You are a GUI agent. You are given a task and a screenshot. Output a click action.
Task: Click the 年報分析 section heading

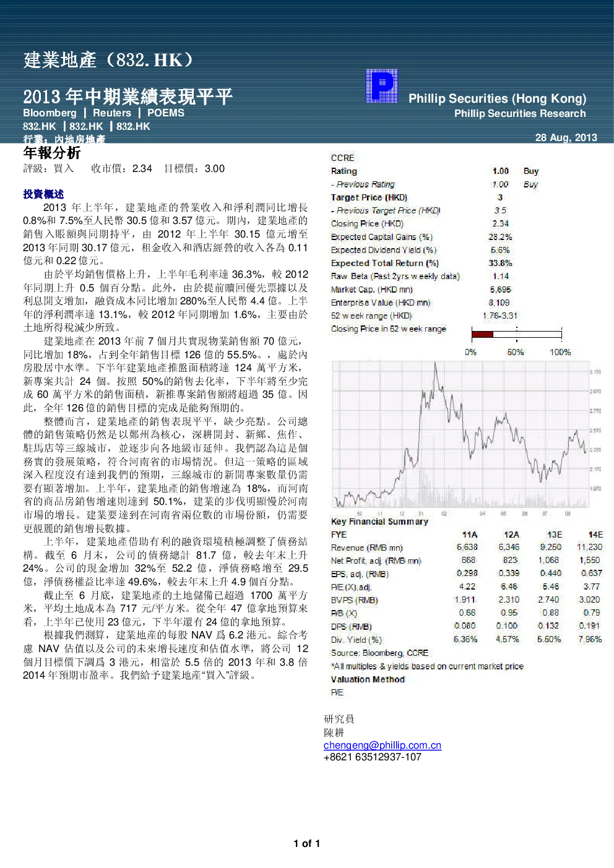(52, 152)
